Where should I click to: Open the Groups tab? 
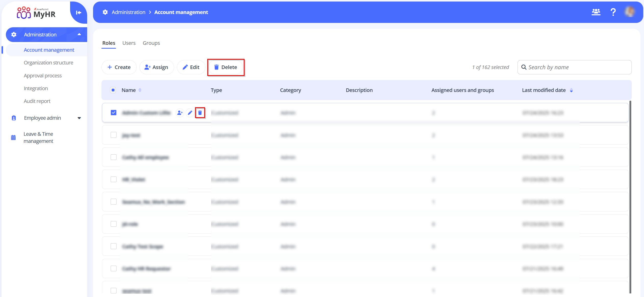(x=151, y=43)
